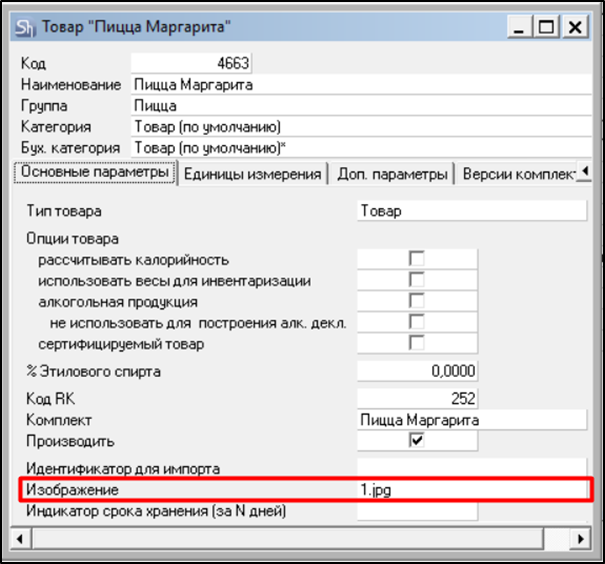Switch to Единицы измерения tab
605x564 pixels.
254,174
